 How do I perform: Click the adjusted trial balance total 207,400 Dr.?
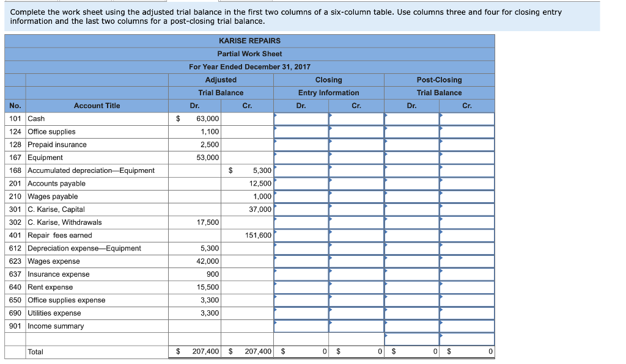coord(206,351)
